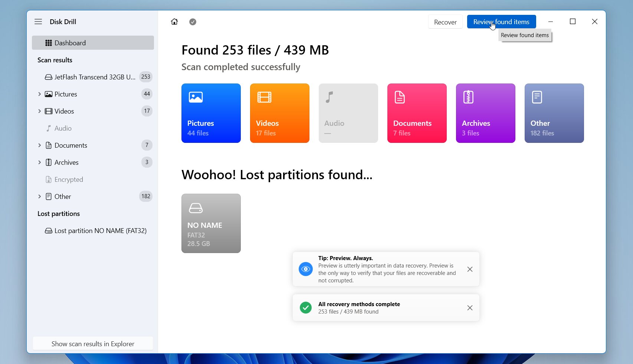The height and width of the screenshot is (364, 633).
Task: Click the Scan results section header
Action: pos(55,60)
